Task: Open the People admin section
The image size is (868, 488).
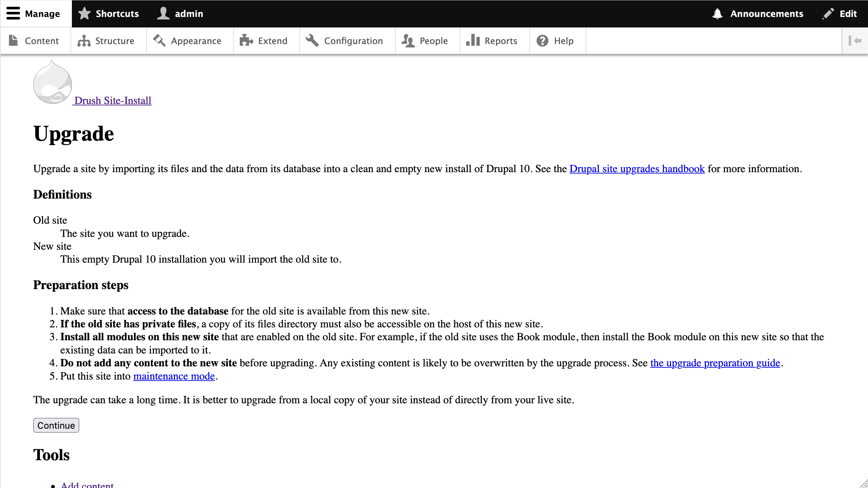Action: (433, 41)
